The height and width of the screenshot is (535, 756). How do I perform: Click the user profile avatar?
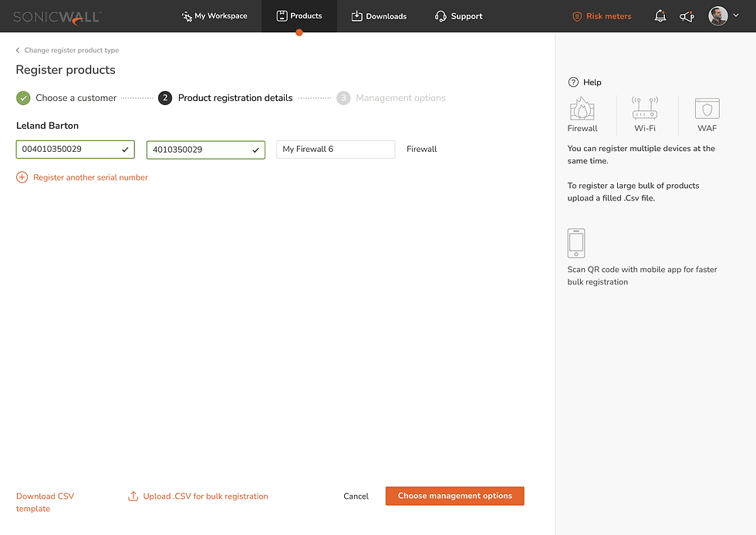tap(718, 16)
